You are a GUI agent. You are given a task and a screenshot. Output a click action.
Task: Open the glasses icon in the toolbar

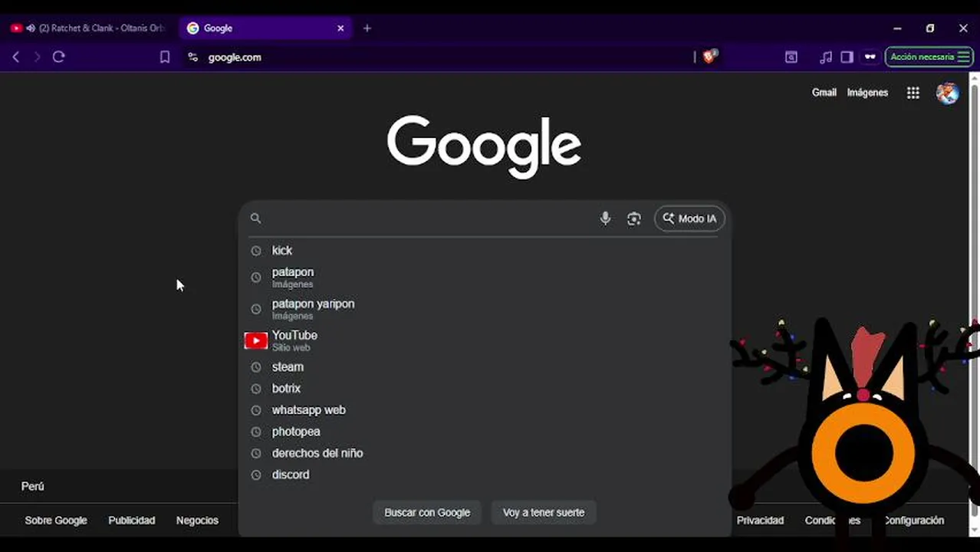[x=870, y=57]
